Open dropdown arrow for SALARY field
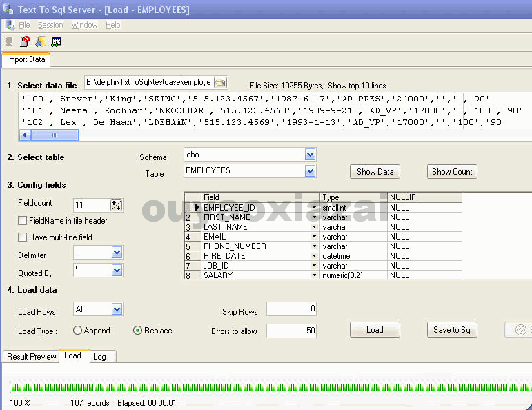Image resolution: width=532 pixels, height=410 pixels. click(x=314, y=275)
